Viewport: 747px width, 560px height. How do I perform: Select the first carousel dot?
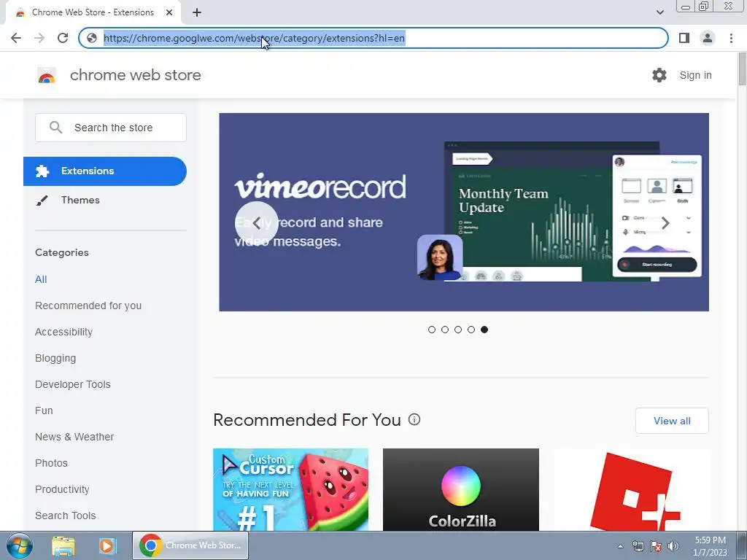432,330
